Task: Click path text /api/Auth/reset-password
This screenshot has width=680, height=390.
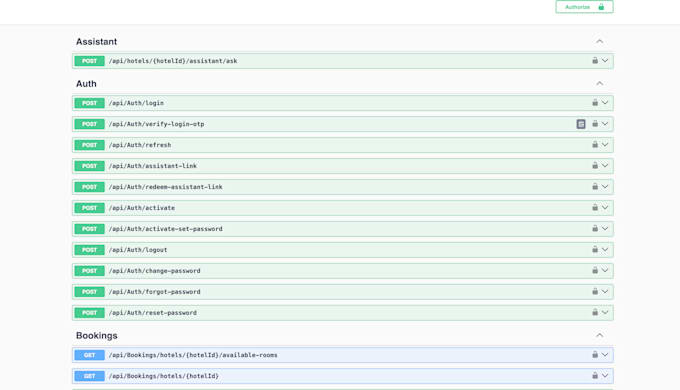Action: pyautogui.click(x=153, y=313)
